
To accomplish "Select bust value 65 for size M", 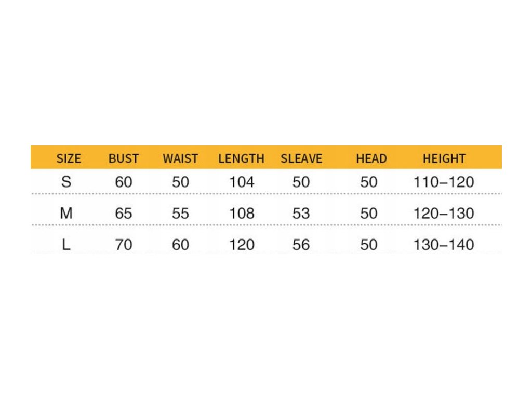I will click(124, 214).
